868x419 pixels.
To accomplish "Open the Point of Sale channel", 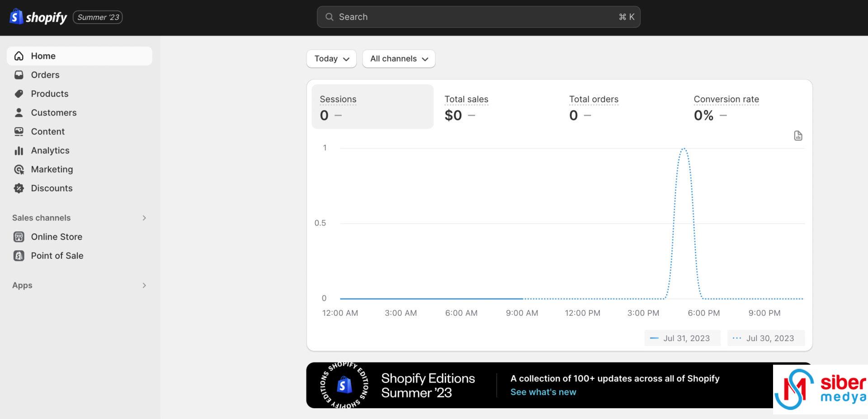I will click(80, 256).
